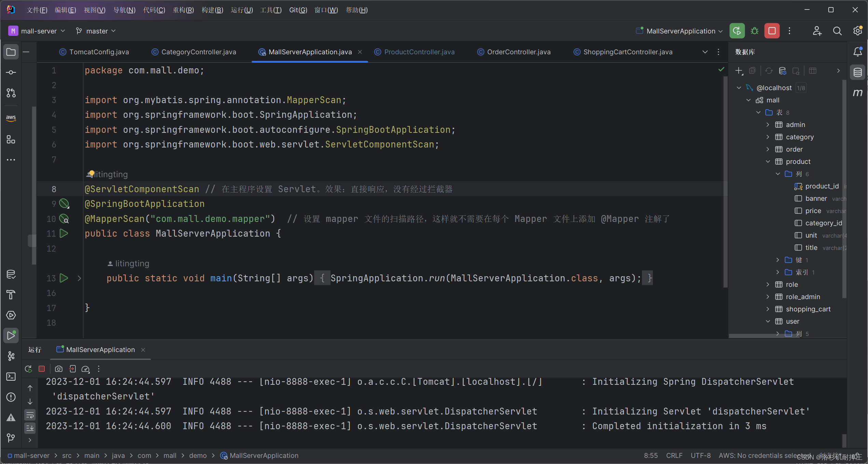
Task: Open the AWS Toolkit sidebar icon
Action: point(11,118)
